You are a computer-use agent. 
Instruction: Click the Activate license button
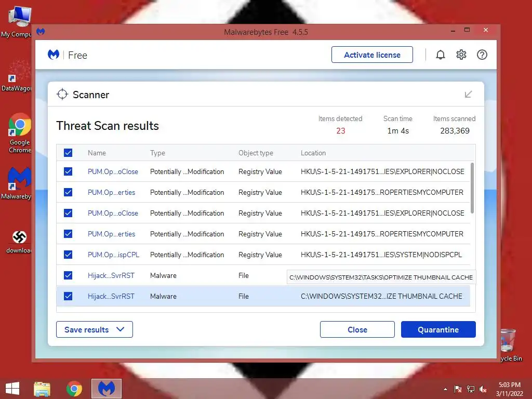pos(372,55)
